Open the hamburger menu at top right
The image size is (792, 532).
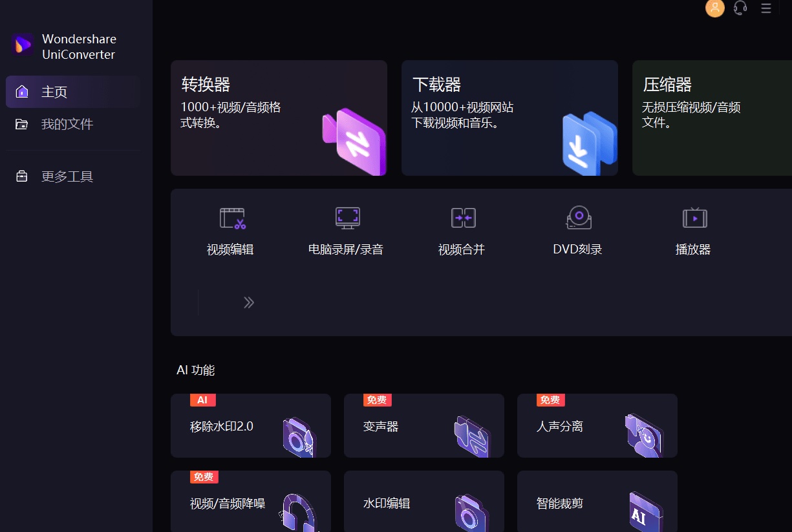(x=766, y=8)
